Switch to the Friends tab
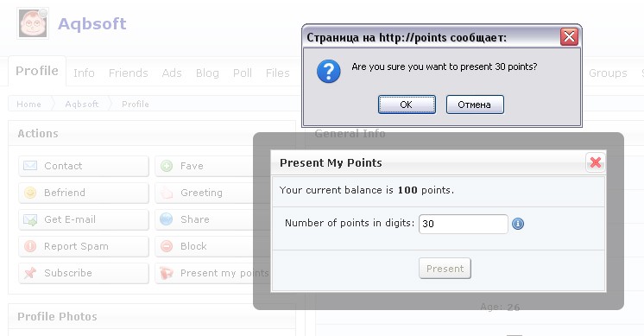Viewport: 644px width, 336px height. point(128,73)
